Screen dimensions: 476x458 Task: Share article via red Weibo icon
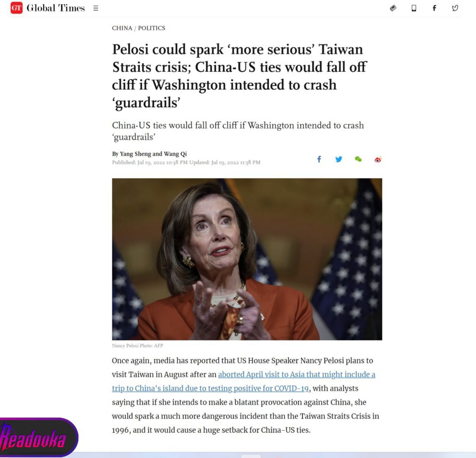coord(378,160)
